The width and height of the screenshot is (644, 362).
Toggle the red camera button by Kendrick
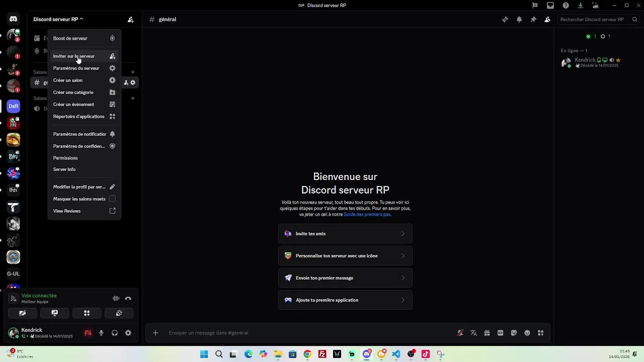tap(88, 333)
